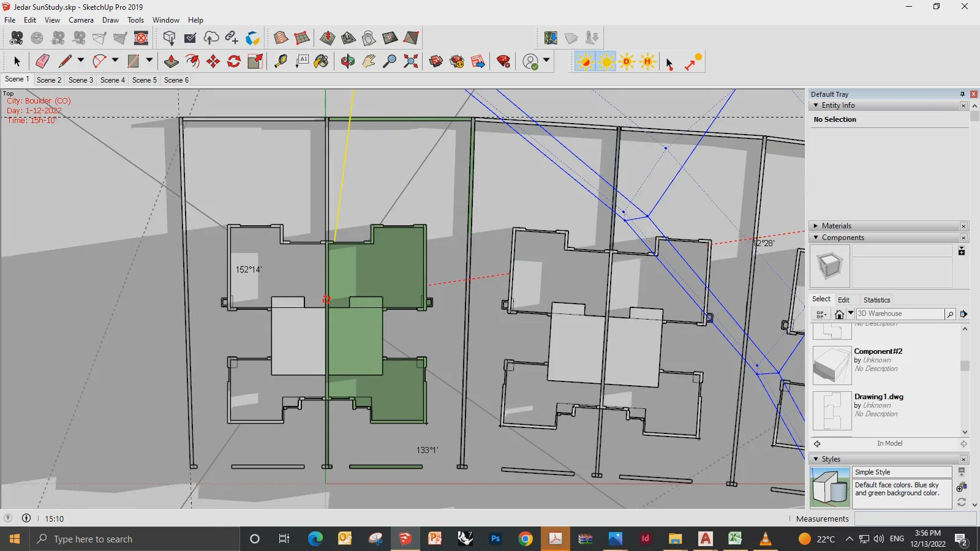Expand the Materials panel
This screenshot has width=980, height=551.
[x=816, y=226]
